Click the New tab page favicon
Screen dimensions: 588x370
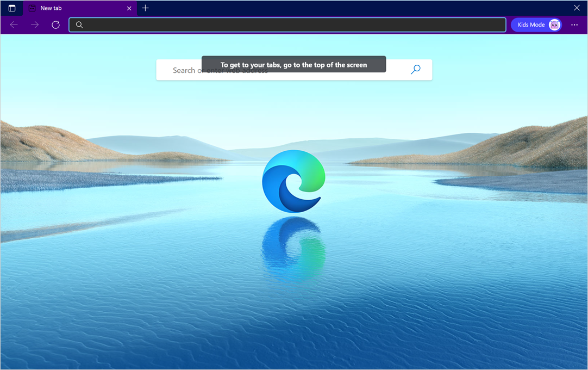[x=33, y=8]
